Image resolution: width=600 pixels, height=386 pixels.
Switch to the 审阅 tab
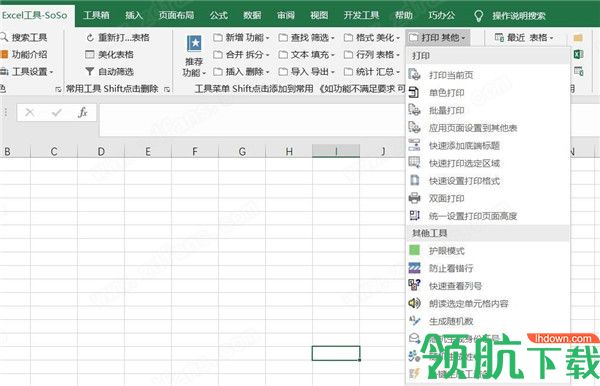[x=286, y=15]
